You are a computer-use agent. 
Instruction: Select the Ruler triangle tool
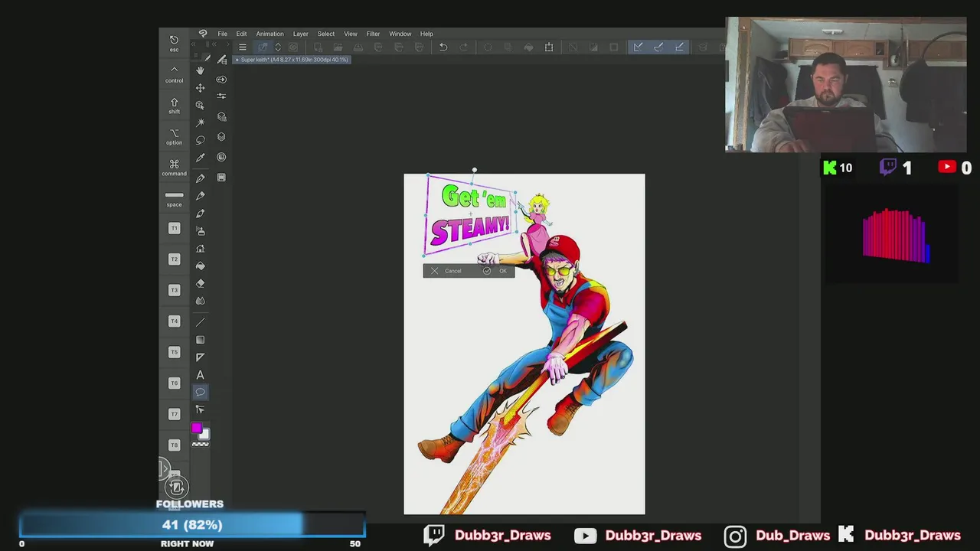click(200, 357)
